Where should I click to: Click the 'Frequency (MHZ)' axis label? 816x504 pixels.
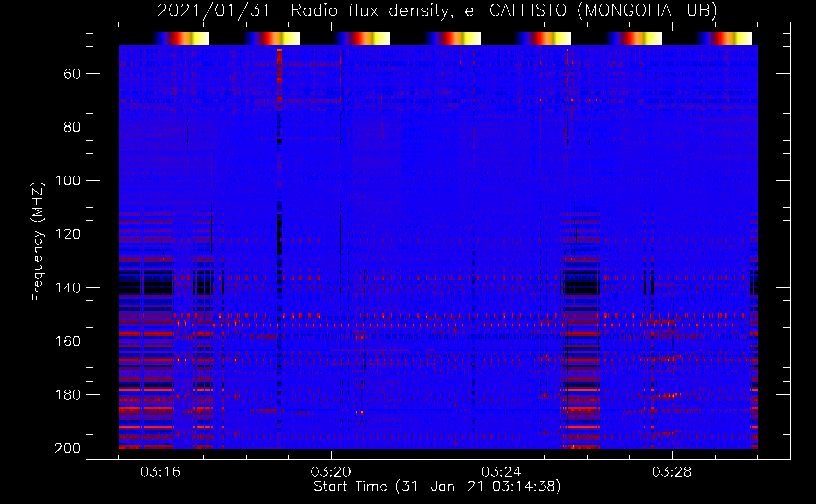pos(38,241)
